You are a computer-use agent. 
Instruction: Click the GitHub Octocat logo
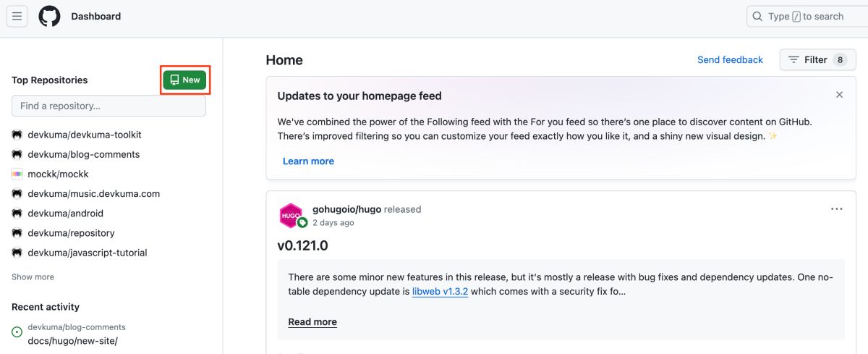click(x=49, y=16)
